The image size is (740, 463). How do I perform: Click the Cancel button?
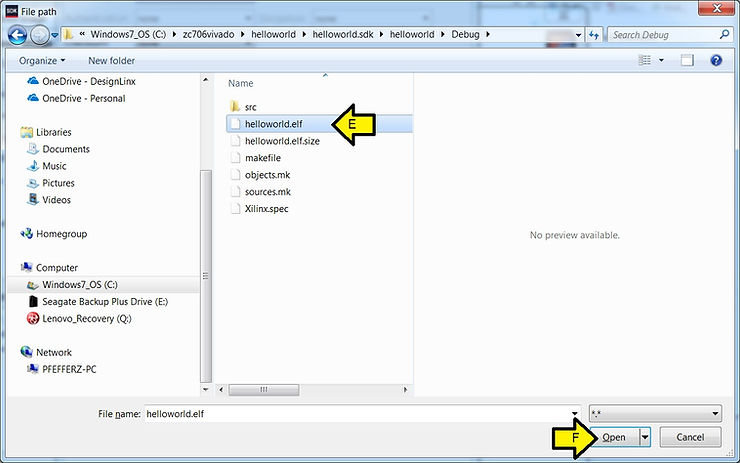pos(690,438)
